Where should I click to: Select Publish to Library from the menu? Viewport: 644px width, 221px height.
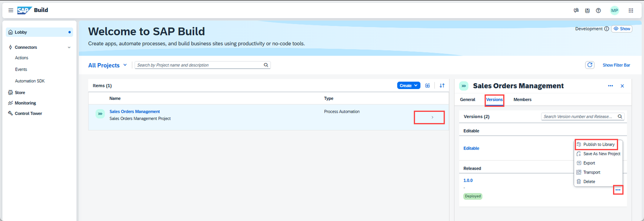598,144
